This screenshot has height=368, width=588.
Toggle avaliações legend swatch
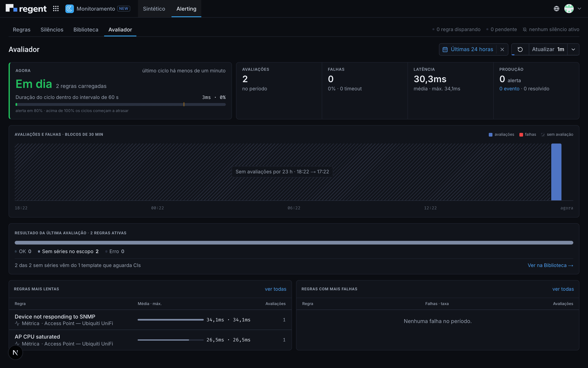pyautogui.click(x=491, y=135)
